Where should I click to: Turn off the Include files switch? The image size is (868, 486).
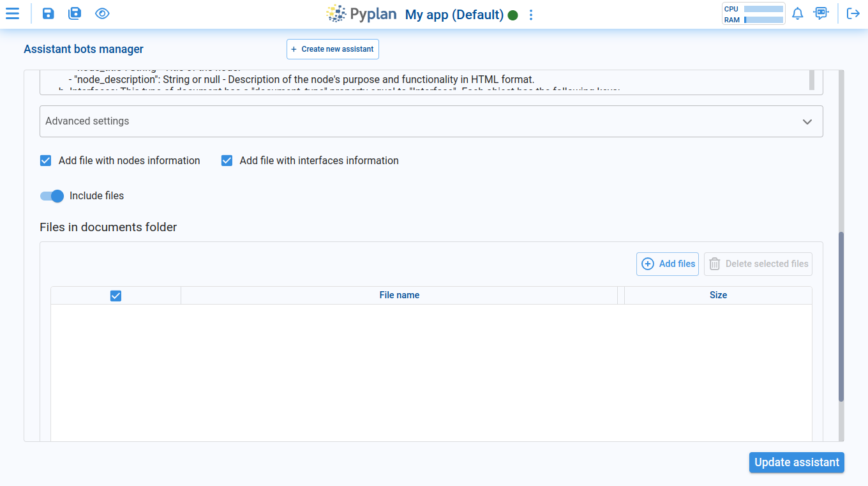[52, 196]
